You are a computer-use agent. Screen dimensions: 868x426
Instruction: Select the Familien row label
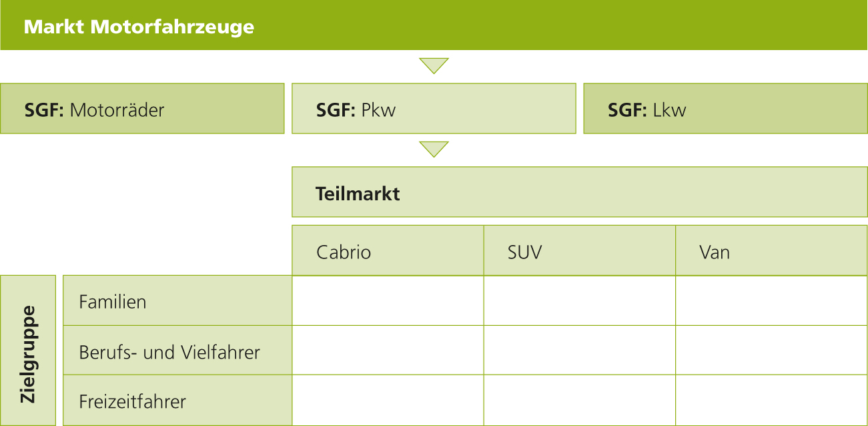click(x=177, y=301)
